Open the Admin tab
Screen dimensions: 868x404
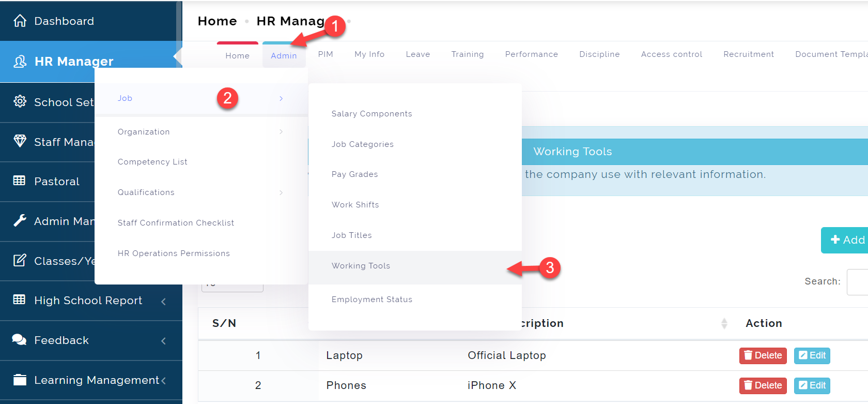coord(284,55)
